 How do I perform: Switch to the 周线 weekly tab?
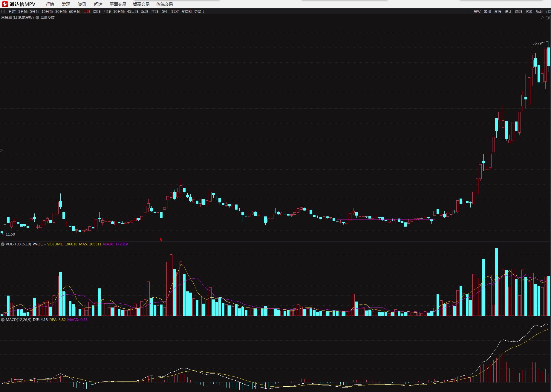97,12
